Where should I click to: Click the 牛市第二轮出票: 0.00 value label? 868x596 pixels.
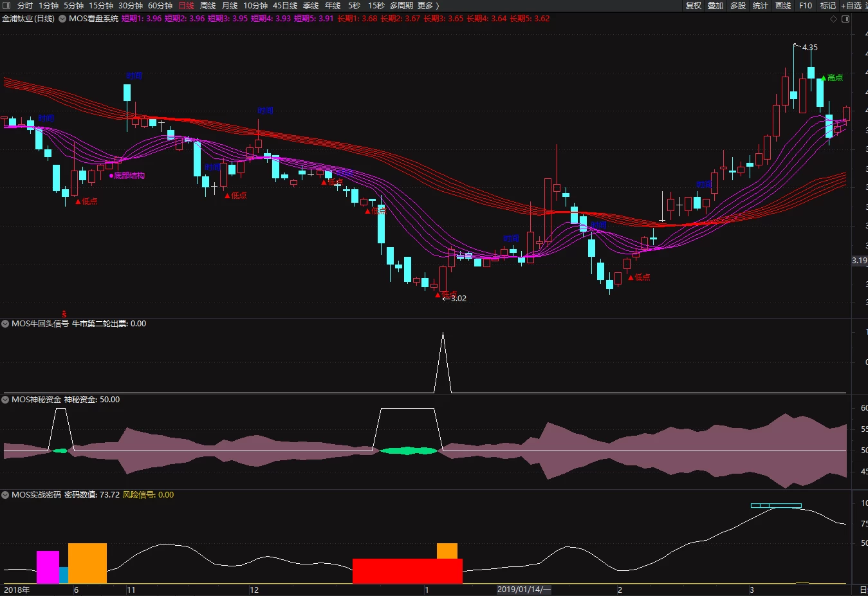[x=109, y=324]
